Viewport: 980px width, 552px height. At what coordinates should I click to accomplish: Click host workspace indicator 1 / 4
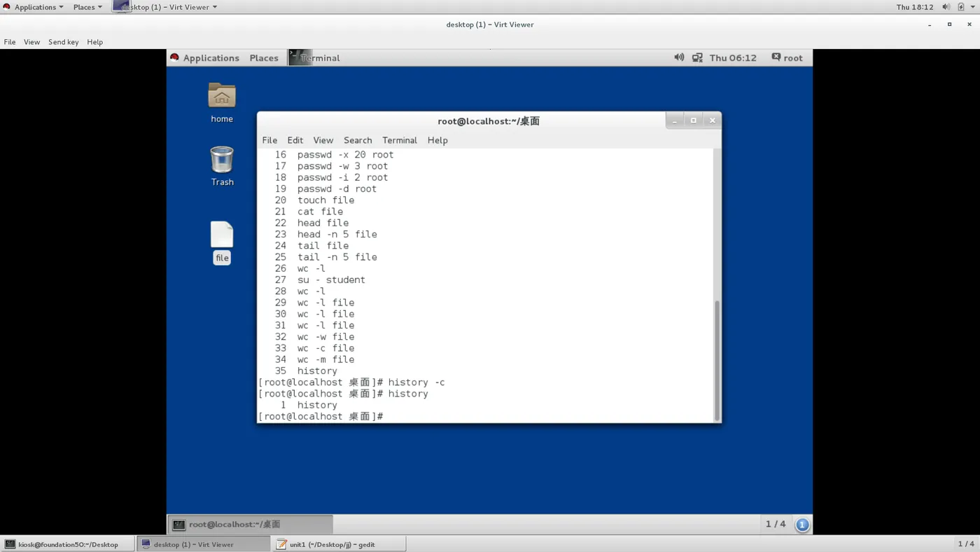(x=966, y=544)
